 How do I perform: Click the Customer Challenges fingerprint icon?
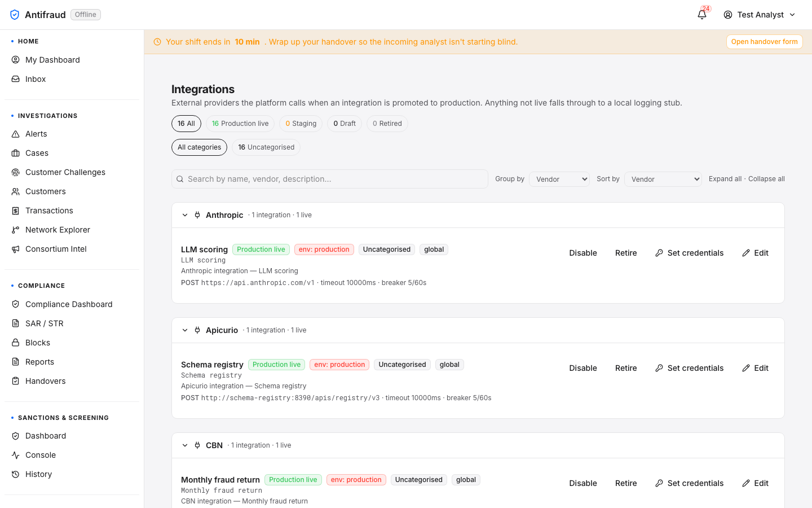pyautogui.click(x=16, y=172)
